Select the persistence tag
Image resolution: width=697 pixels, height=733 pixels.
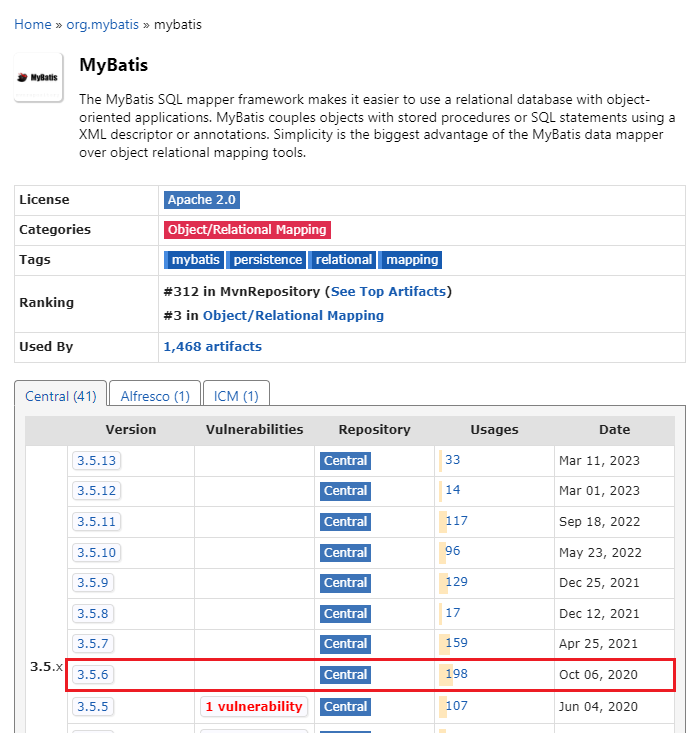pyautogui.click(x=266, y=260)
